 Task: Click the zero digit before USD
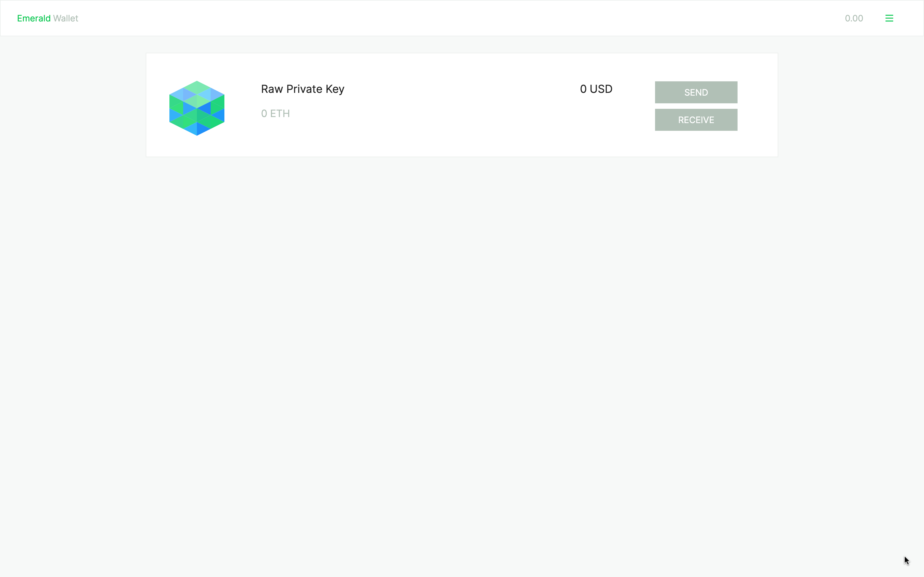[583, 89]
